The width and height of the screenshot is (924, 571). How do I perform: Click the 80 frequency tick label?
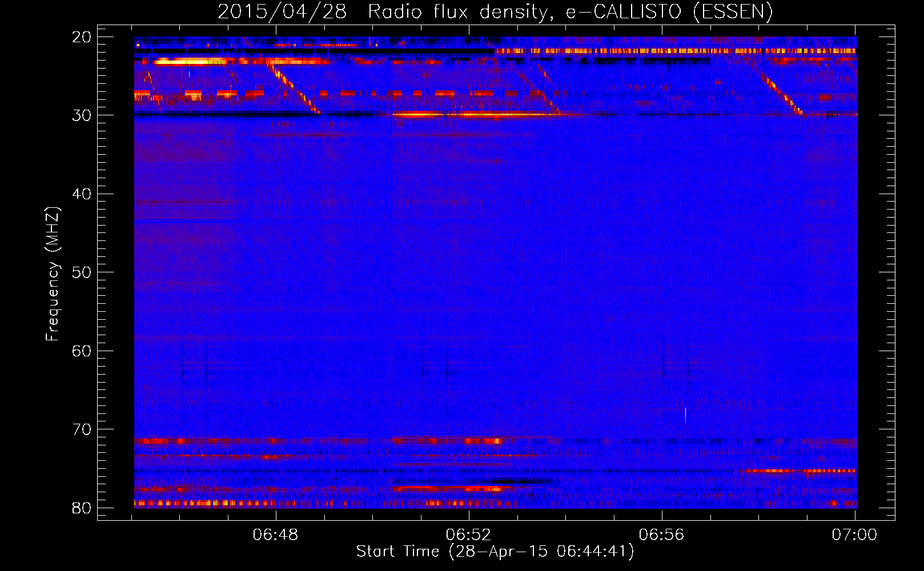pos(82,508)
